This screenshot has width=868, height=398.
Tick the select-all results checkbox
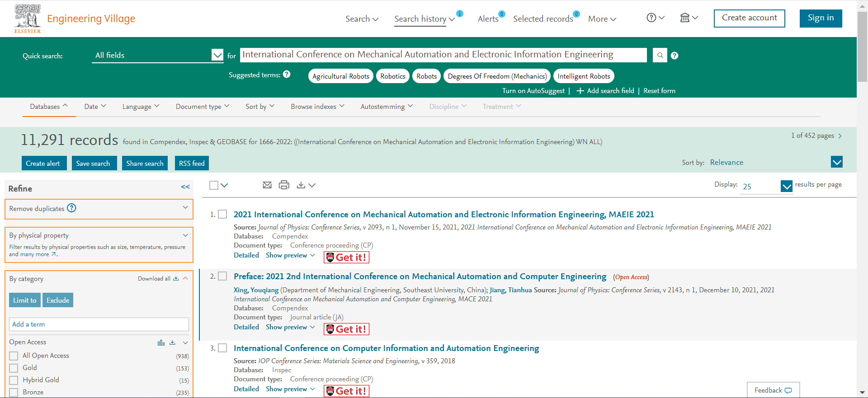tap(214, 185)
